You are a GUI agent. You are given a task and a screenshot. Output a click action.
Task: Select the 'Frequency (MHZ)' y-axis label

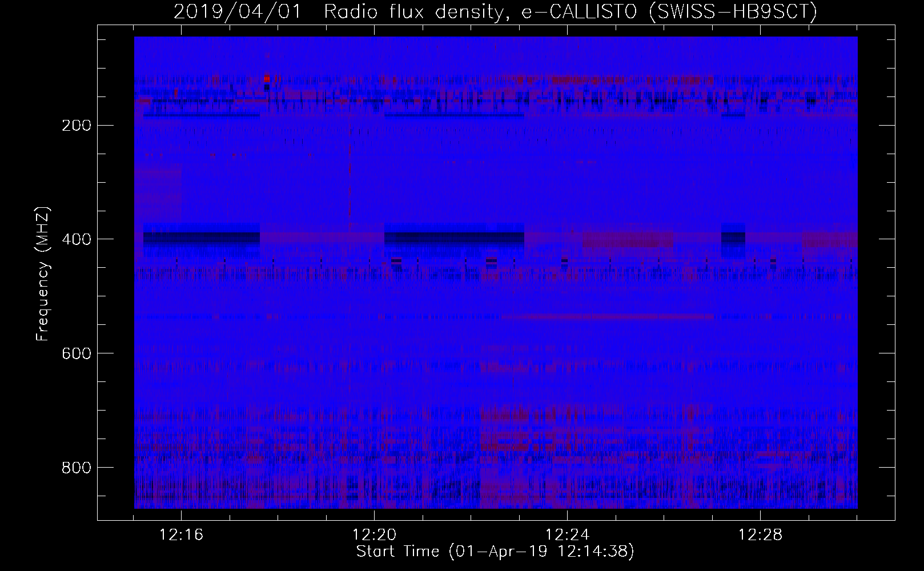(43, 273)
